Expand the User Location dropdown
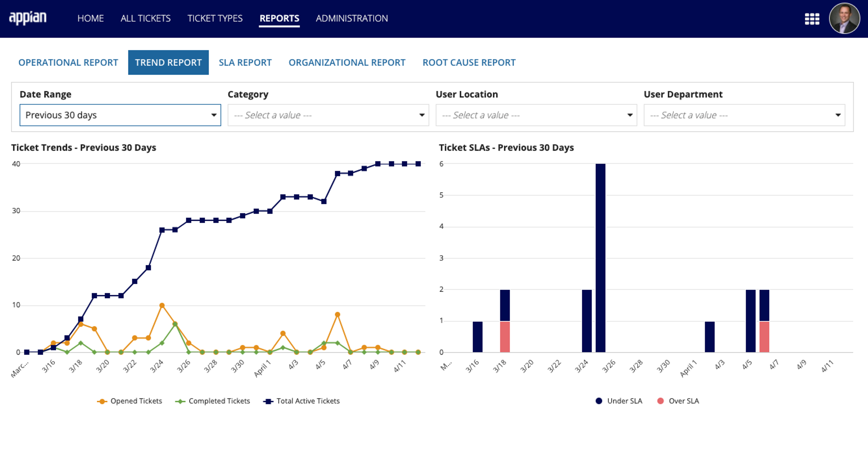The width and height of the screenshot is (868, 467). click(x=536, y=115)
